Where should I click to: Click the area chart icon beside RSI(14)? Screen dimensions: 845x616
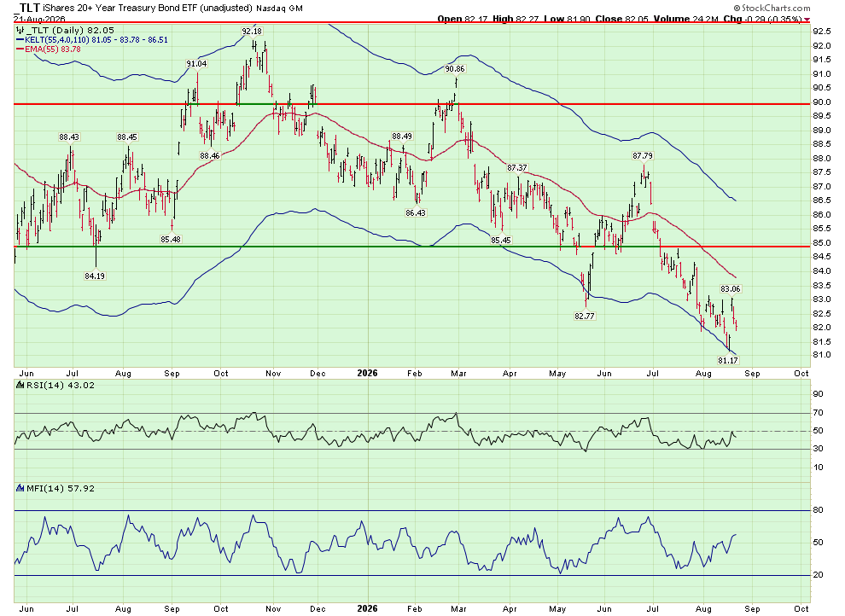pyautogui.click(x=20, y=385)
